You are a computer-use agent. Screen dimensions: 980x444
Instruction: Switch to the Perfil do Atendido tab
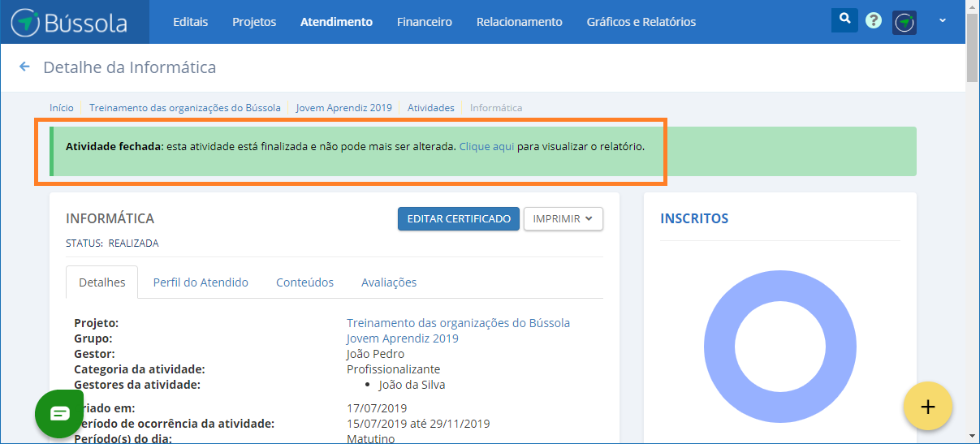(x=201, y=282)
